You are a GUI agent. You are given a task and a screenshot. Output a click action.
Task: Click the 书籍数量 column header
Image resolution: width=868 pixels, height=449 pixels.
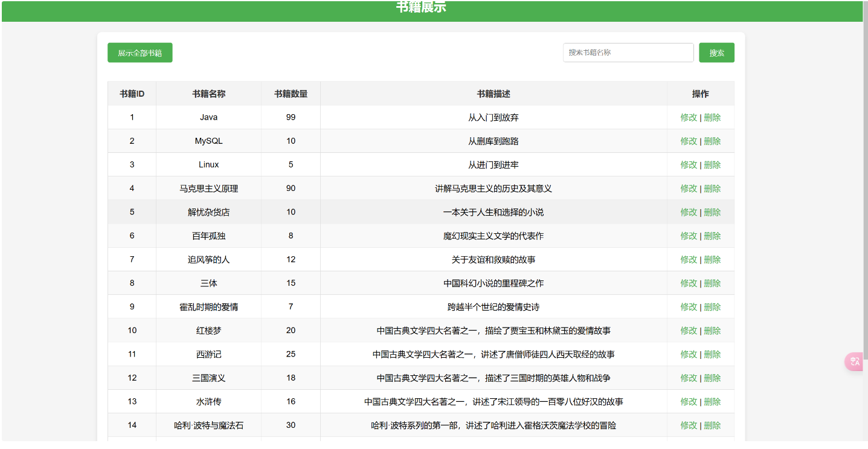291,94
